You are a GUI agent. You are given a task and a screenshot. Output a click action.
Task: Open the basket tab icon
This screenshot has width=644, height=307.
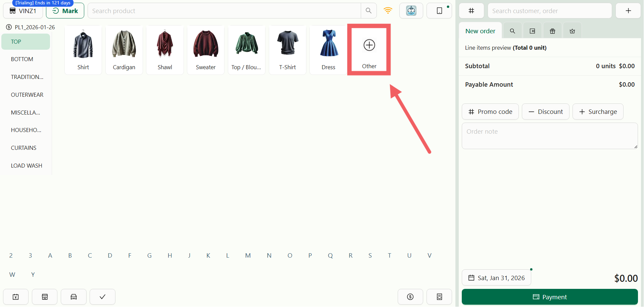tap(572, 31)
